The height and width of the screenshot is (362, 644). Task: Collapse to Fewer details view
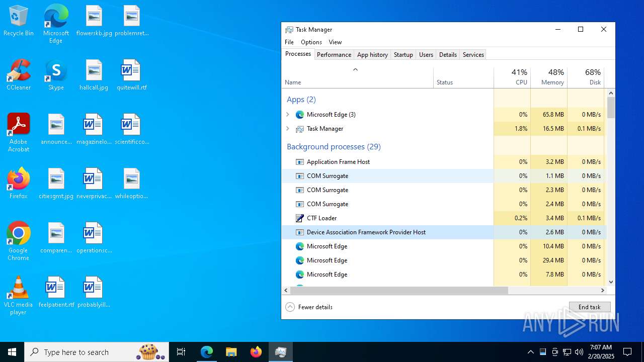(309, 307)
